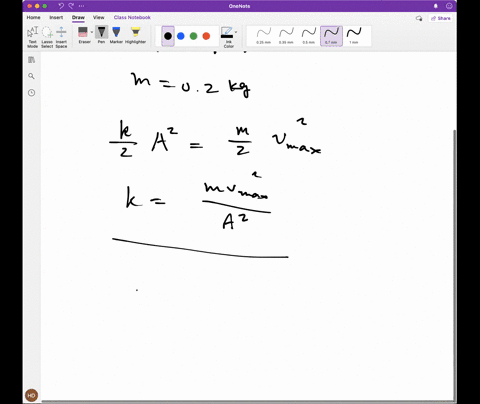Set pen thickness to 0.7 mm
480x404 pixels.
coord(331,36)
